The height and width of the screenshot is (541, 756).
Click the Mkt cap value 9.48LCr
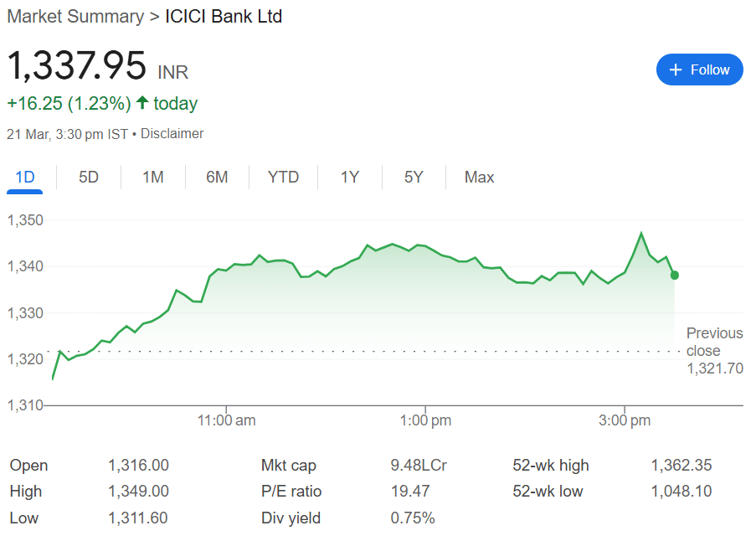coord(419,466)
